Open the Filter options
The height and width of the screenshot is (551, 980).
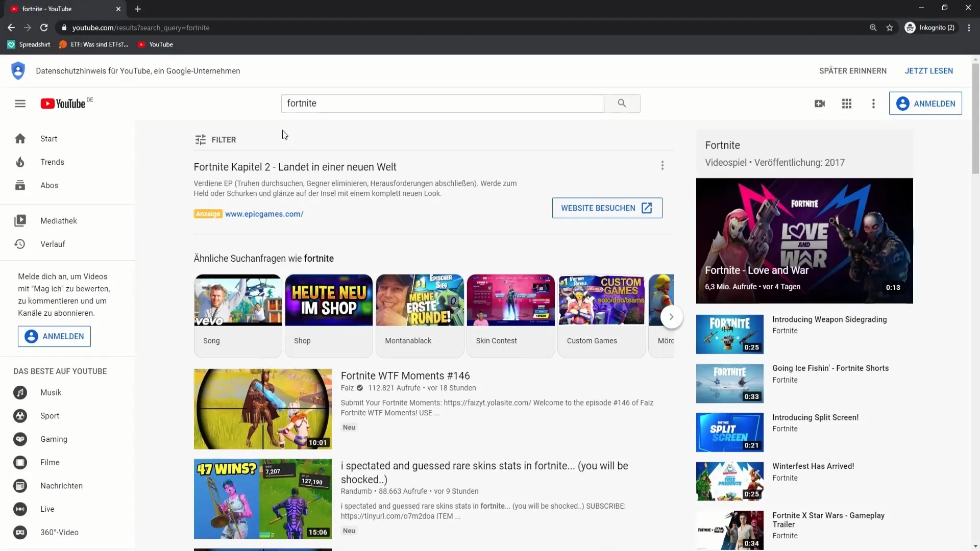tap(215, 140)
